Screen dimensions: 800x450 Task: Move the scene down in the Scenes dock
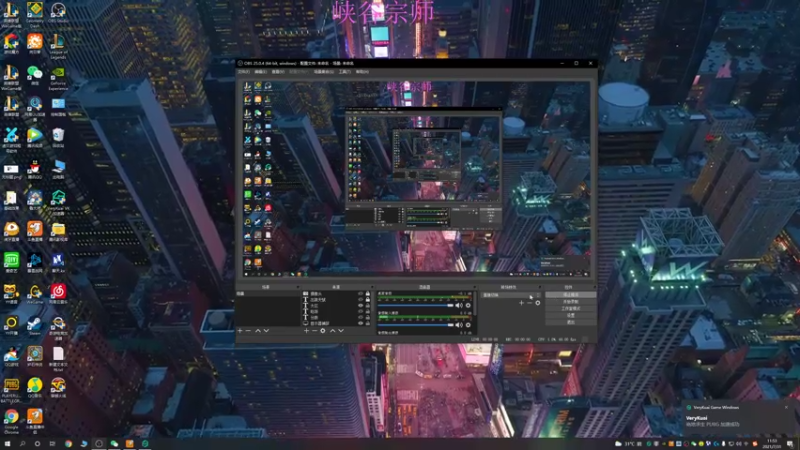click(266, 331)
